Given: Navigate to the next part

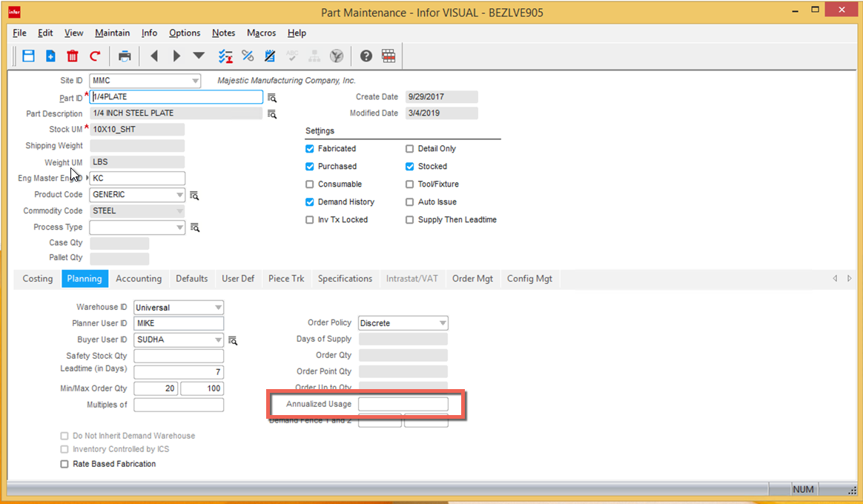Looking at the screenshot, I should click(176, 56).
